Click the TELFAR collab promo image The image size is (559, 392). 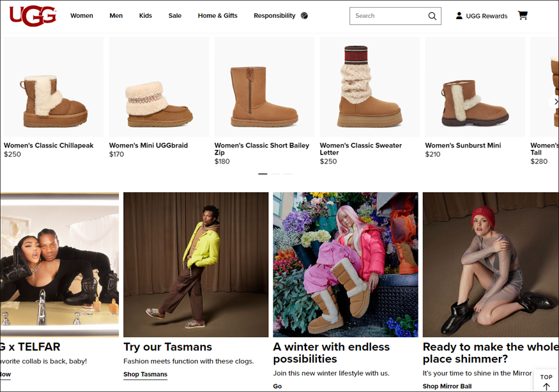(x=59, y=265)
